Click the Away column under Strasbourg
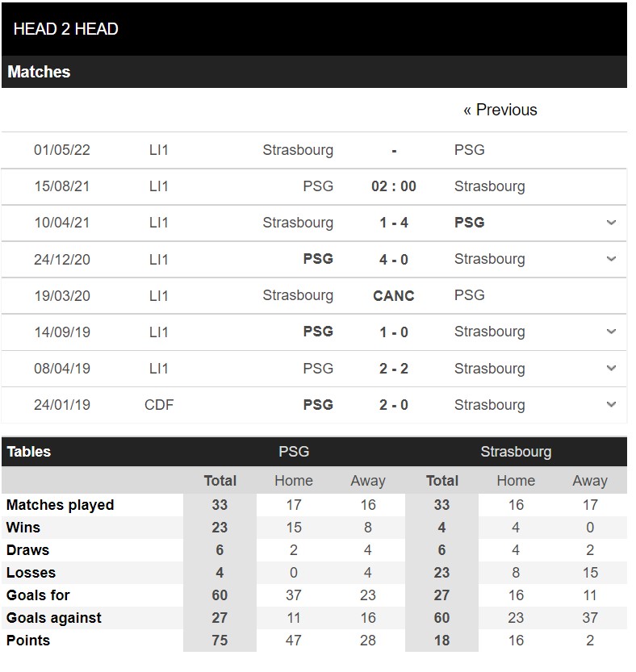The image size is (636, 672). click(590, 481)
